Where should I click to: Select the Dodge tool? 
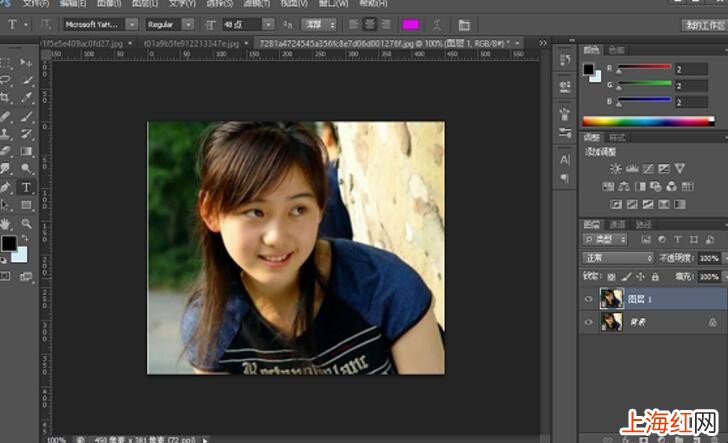[x=26, y=169]
